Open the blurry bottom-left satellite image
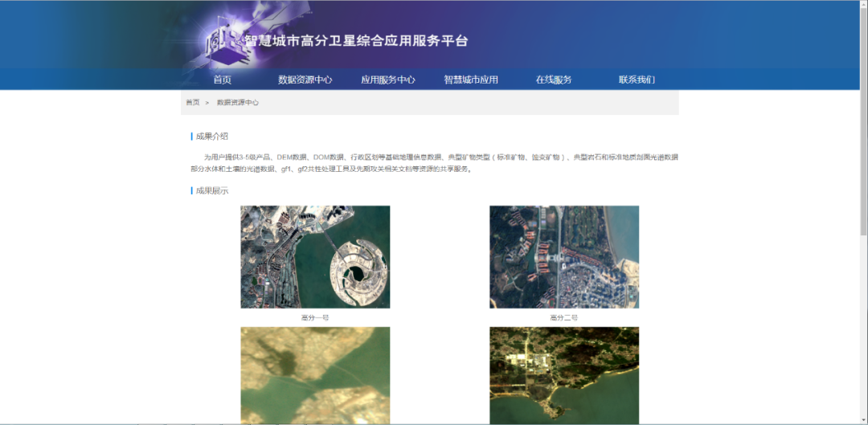Image resolution: width=868 pixels, height=425 pixels. tap(315, 375)
